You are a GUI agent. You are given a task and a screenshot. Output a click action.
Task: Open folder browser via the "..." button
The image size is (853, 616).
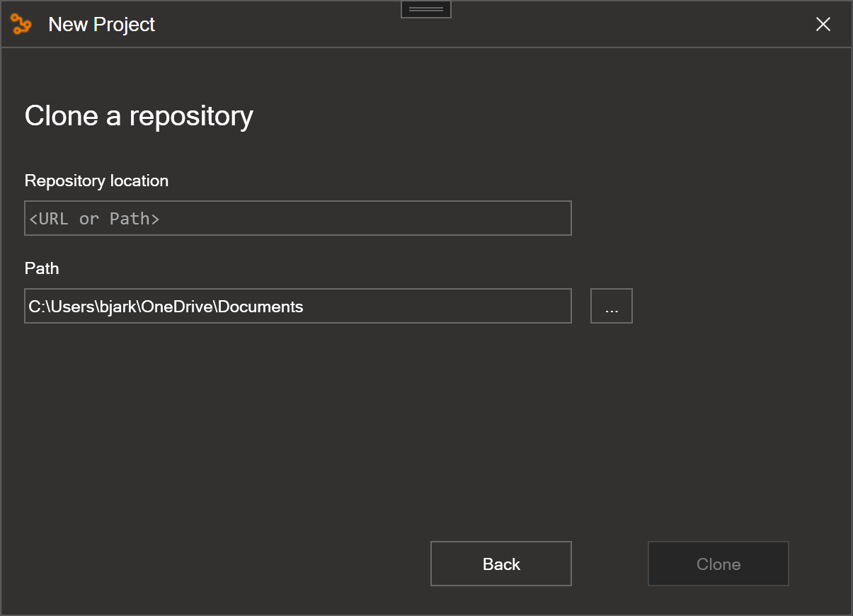[x=612, y=306]
